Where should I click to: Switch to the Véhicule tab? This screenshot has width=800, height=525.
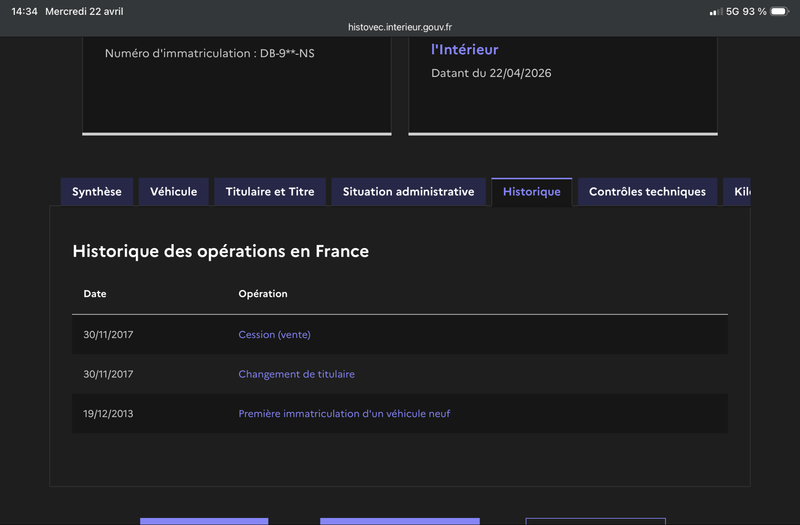pyautogui.click(x=173, y=192)
